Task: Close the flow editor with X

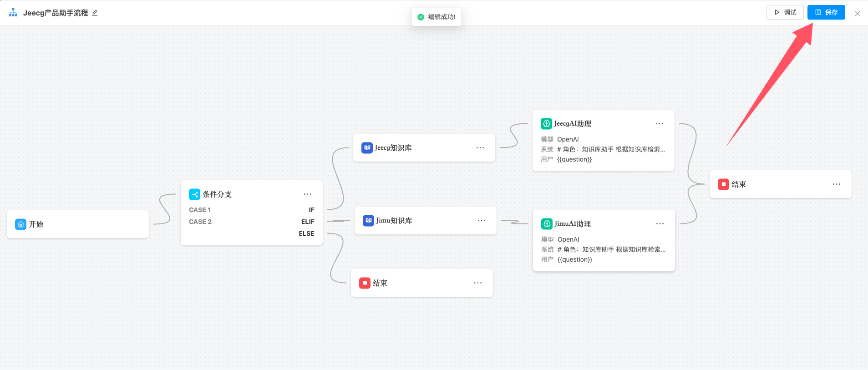Action: [858, 14]
